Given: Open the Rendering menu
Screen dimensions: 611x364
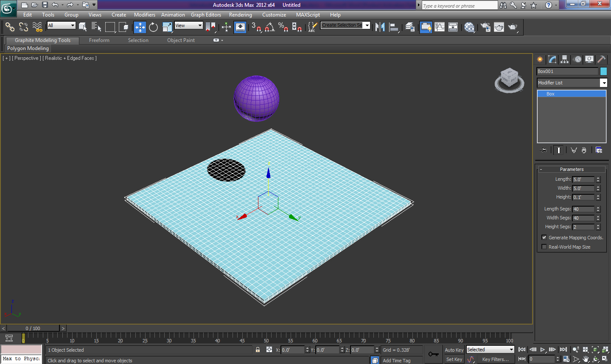Looking at the screenshot, I should pyautogui.click(x=240, y=15).
